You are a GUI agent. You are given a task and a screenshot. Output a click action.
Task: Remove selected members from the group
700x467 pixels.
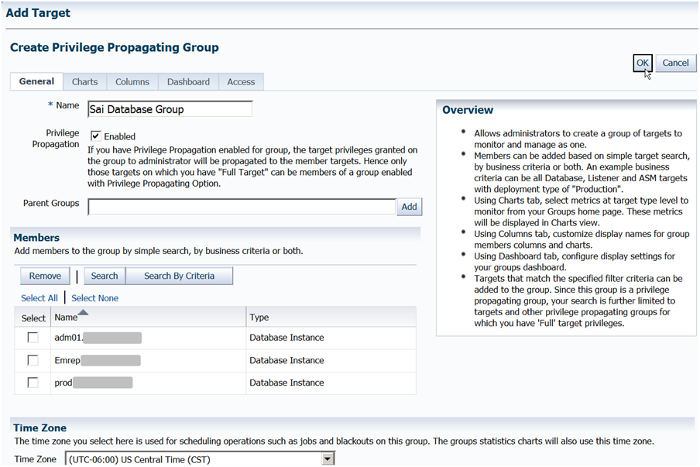[44, 276]
